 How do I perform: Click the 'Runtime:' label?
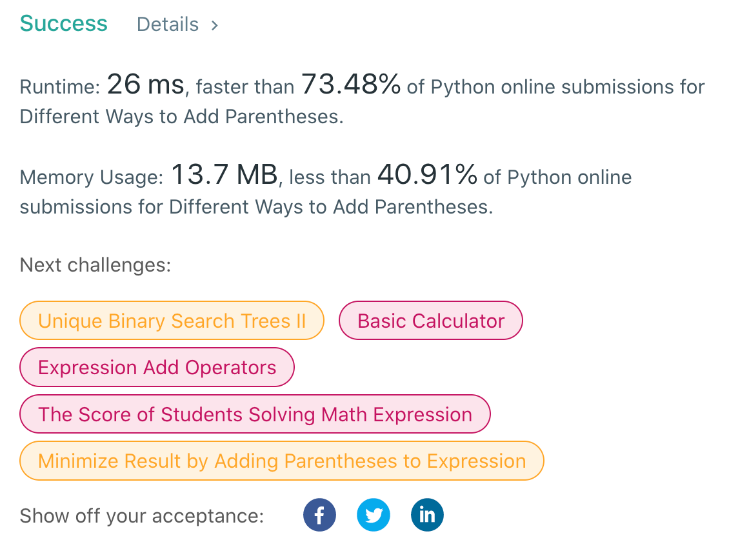click(60, 87)
